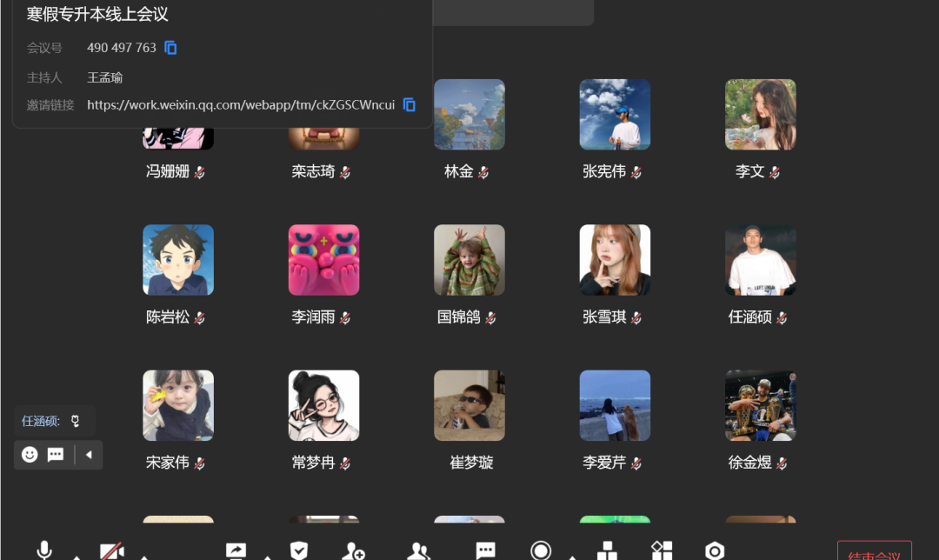Image resolution: width=939 pixels, height=560 pixels.
Task: Click muted mic icon beside 李文
Action: point(775,172)
